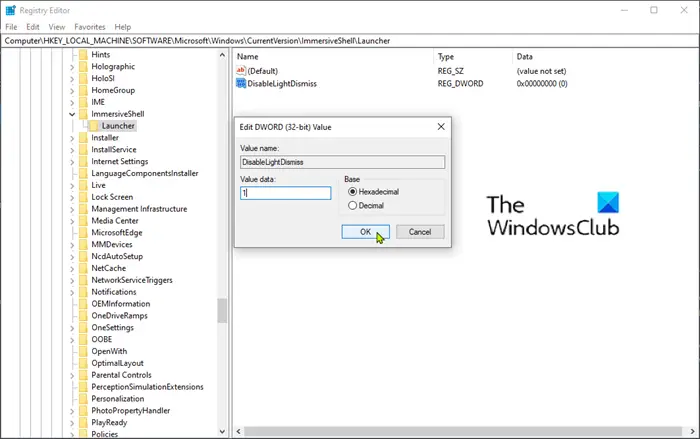Click the Lock Screen folder icon

[x=83, y=197]
